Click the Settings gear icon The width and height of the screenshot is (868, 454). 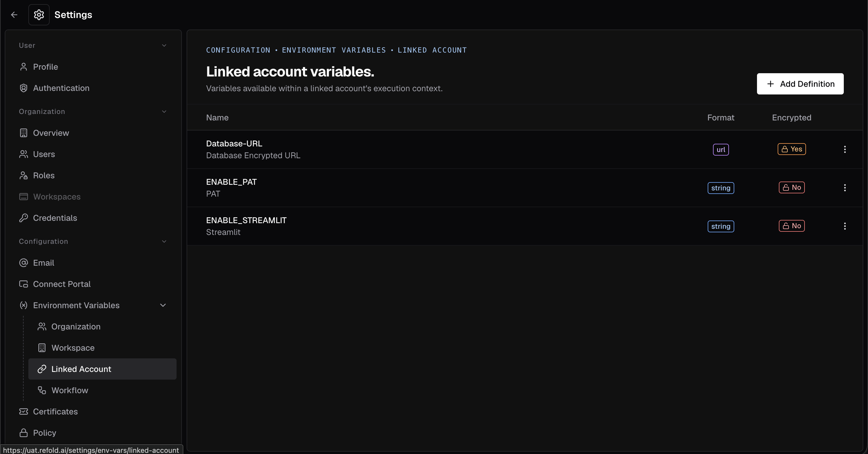tap(39, 15)
